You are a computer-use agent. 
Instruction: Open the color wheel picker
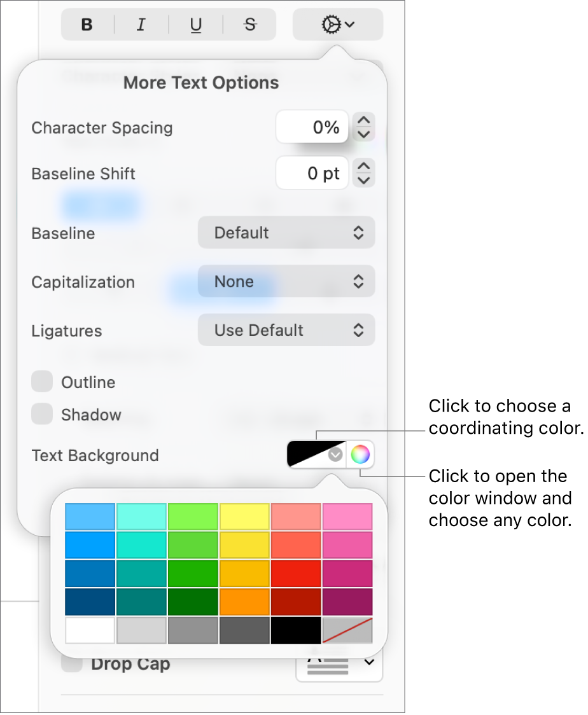(360, 454)
